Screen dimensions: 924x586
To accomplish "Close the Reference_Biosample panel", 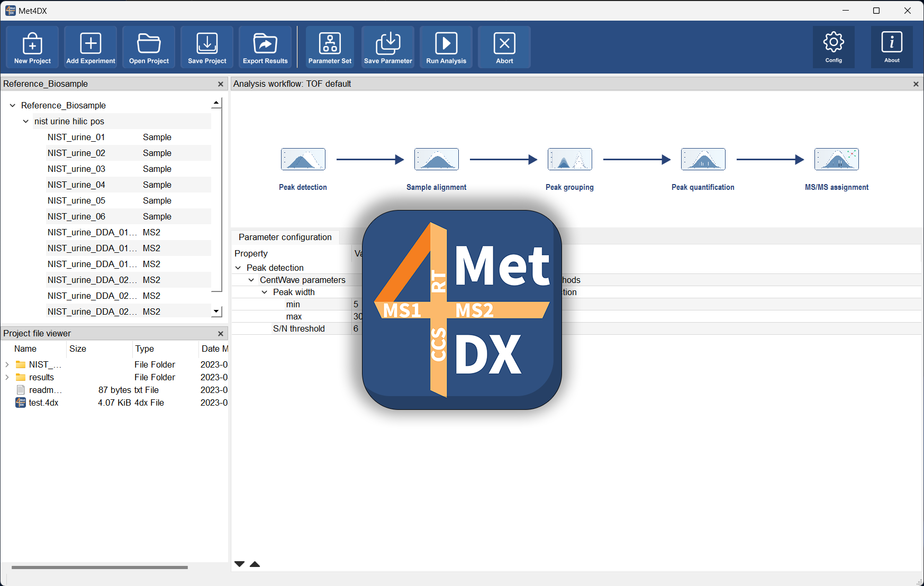I will click(x=221, y=84).
